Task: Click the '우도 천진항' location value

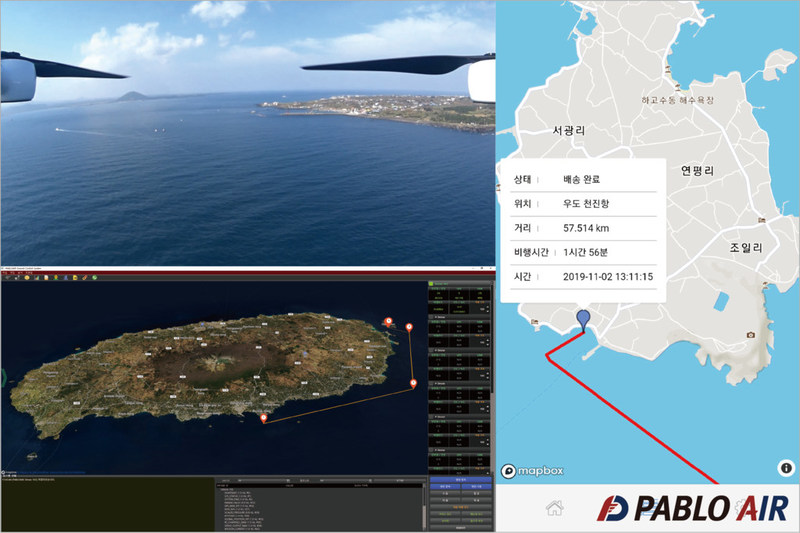Action: [x=586, y=204]
